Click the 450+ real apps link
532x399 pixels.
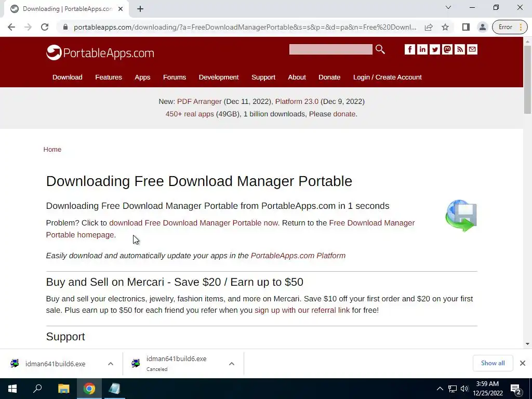pyautogui.click(x=190, y=114)
